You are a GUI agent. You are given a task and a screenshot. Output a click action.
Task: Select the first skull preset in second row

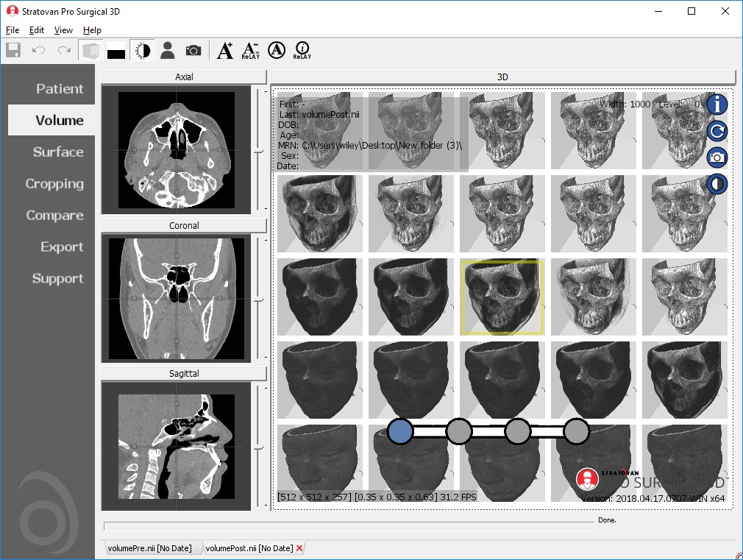320,214
